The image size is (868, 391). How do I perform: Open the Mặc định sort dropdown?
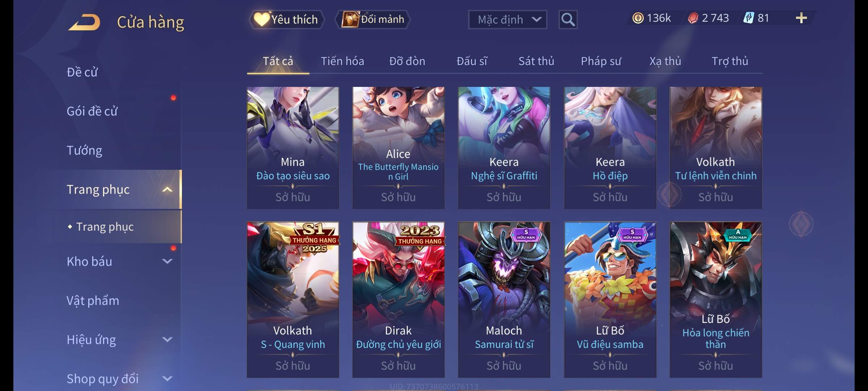[507, 20]
